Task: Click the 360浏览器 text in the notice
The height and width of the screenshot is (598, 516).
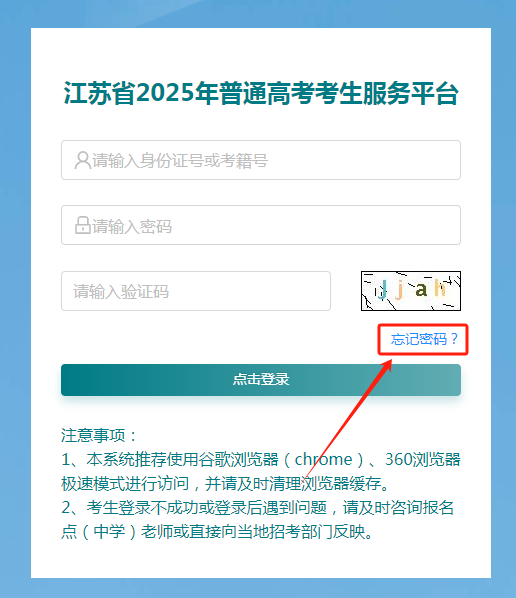Action: point(423,460)
